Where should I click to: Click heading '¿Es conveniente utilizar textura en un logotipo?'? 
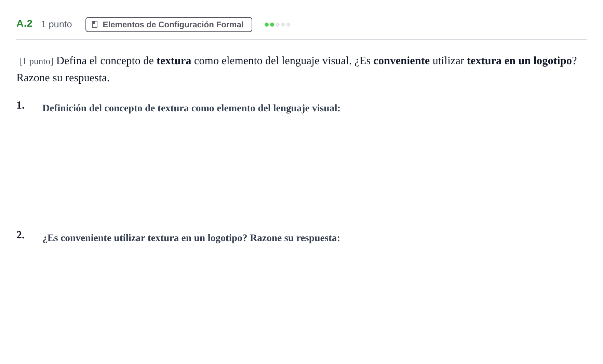pos(191,238)
